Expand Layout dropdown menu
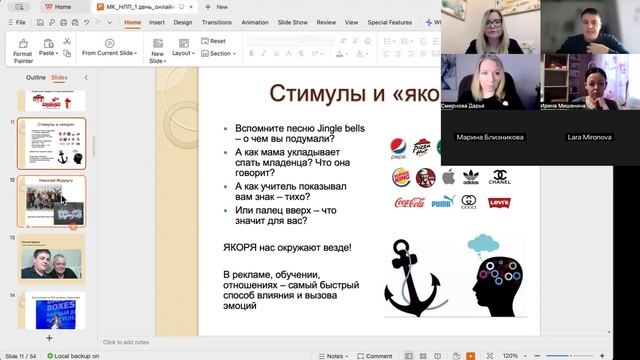 193,53
